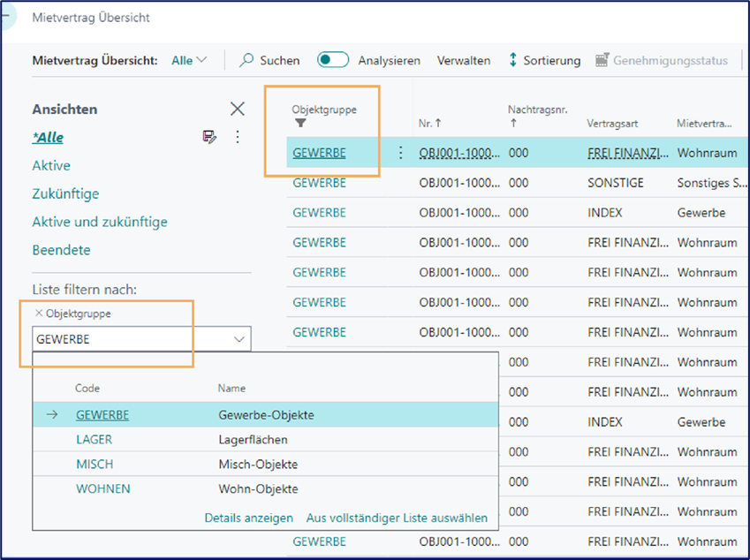The image size is (750, 560).
Task: Click Aus vollständiger Liste auswählen
Action: pyautogui.click(x=397, y=518)
